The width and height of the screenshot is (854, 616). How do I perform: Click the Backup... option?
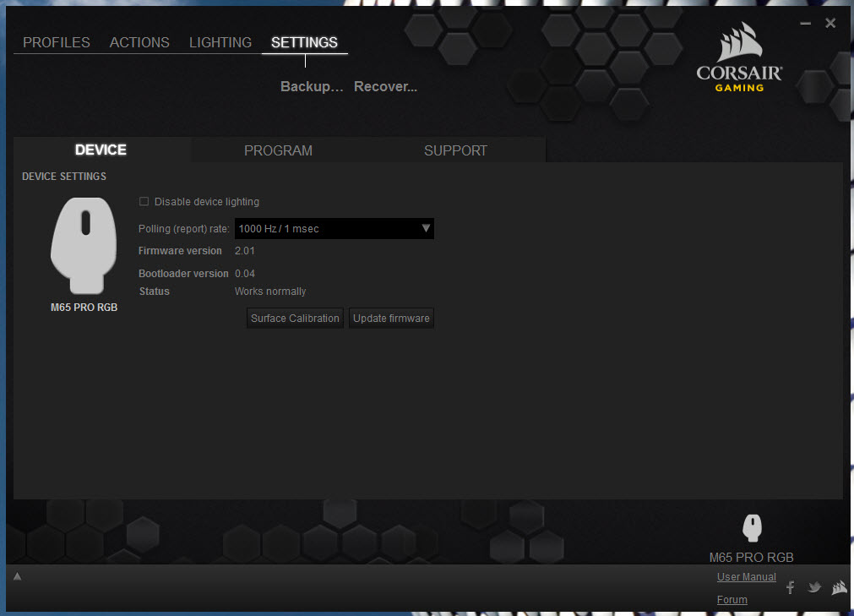coord(312,86)
